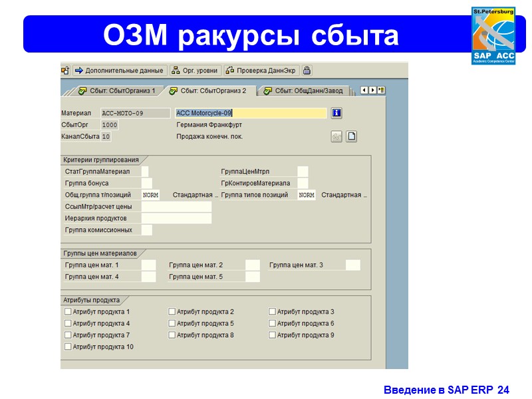Click the text Германия Франкфурт

click(209, 125)
